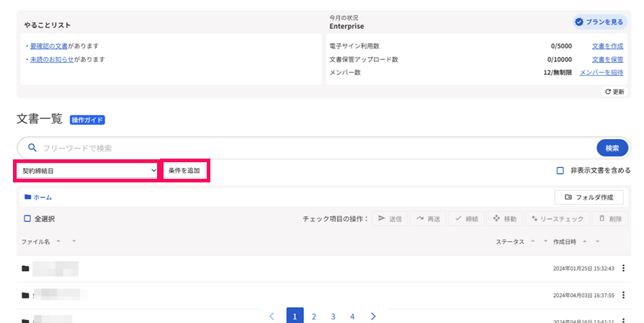Click the blue 検索 button
This screenshot has height=323, width=644.
612,148
